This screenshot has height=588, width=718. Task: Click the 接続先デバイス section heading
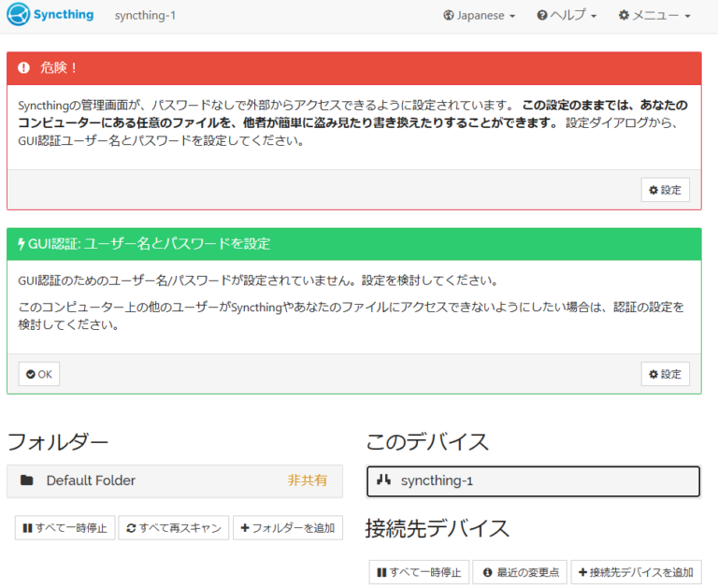pos(438,528)
